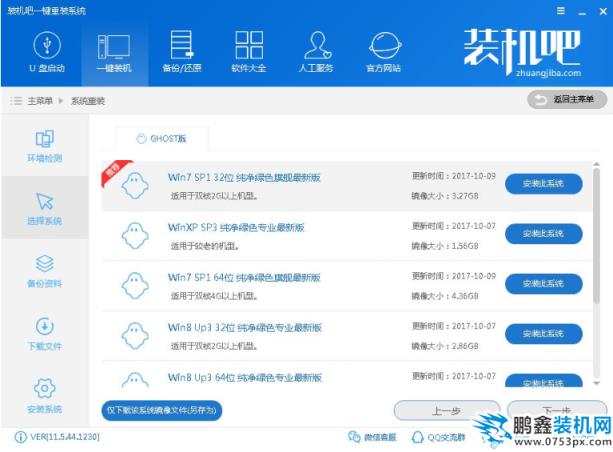Select Win7 SP1 64位 纯净绿色旗舰最新版 title
Viewport: 613px width, 452px height.
(x=244, y=278)
